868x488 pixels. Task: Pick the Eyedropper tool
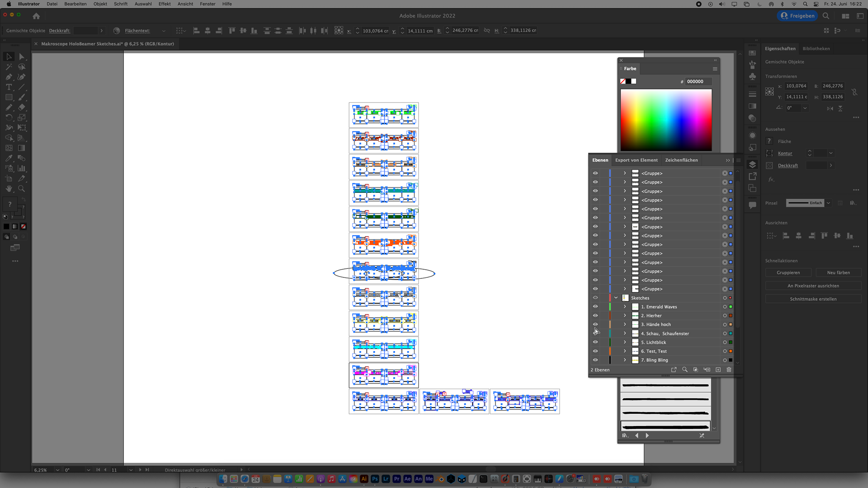click(x=9, y=159)
